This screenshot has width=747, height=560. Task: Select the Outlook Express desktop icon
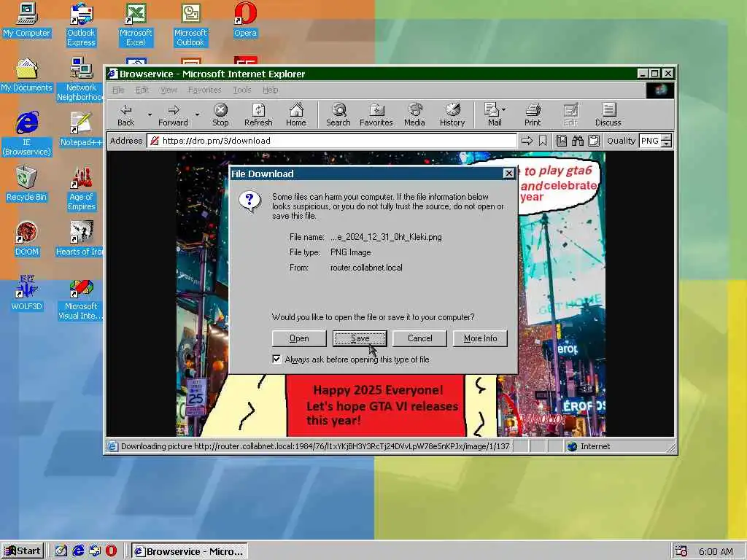81,26
